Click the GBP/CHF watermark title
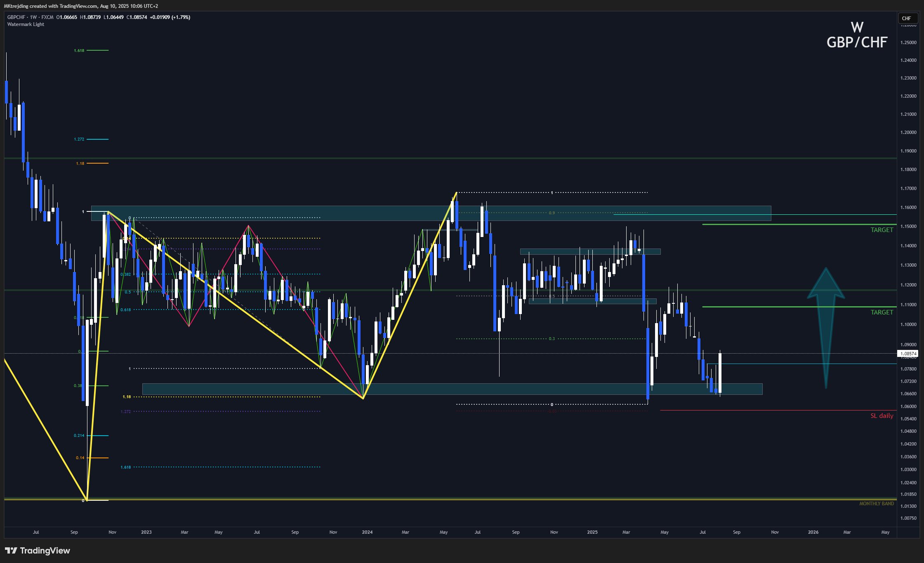 coord(857,42)
